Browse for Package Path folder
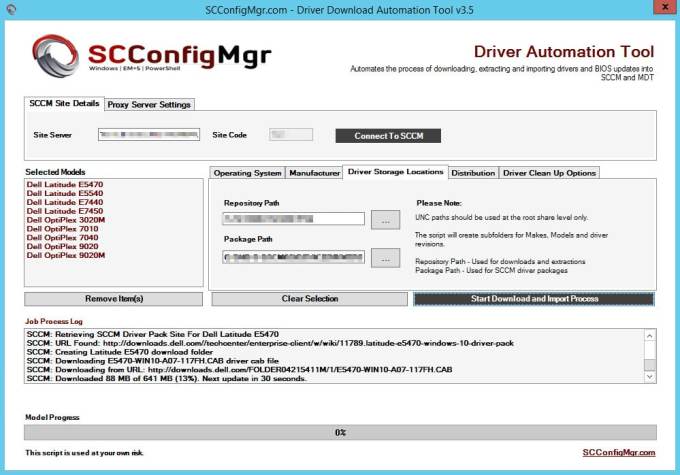 (385, 258)
